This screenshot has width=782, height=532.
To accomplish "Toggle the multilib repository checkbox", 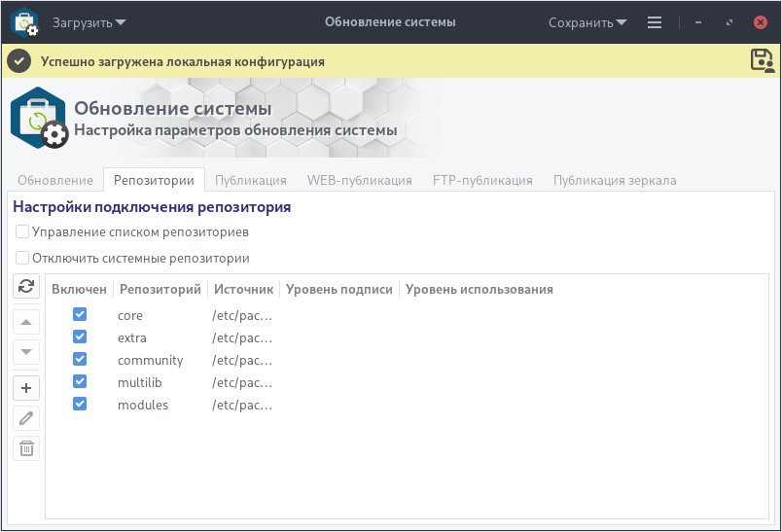I will pyautogui.click(x=80, y=381).
